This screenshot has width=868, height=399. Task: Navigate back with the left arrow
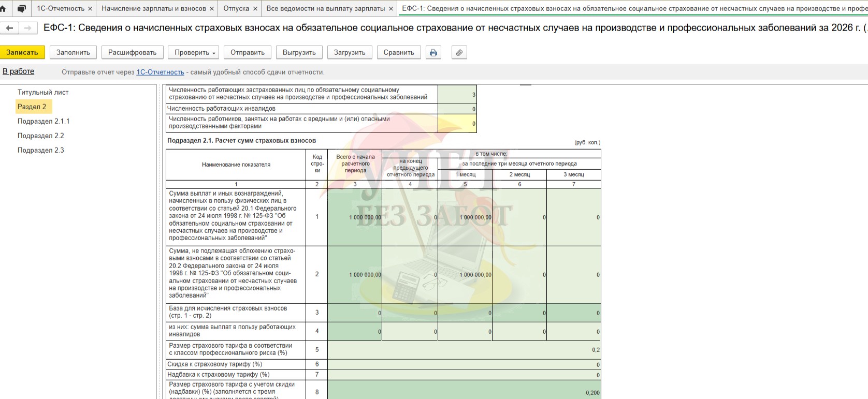click(x=10, y=28)
